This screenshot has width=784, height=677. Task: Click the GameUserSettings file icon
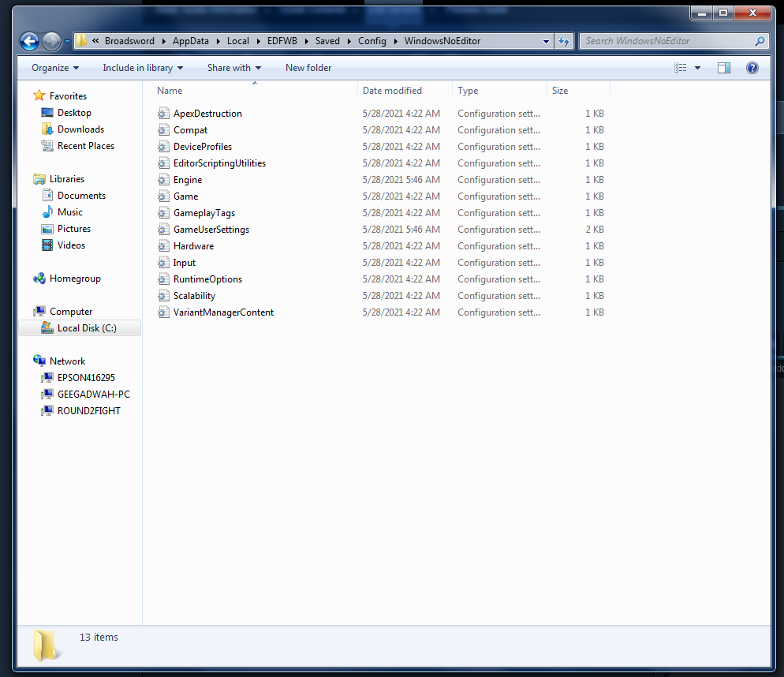click(163, 230)
